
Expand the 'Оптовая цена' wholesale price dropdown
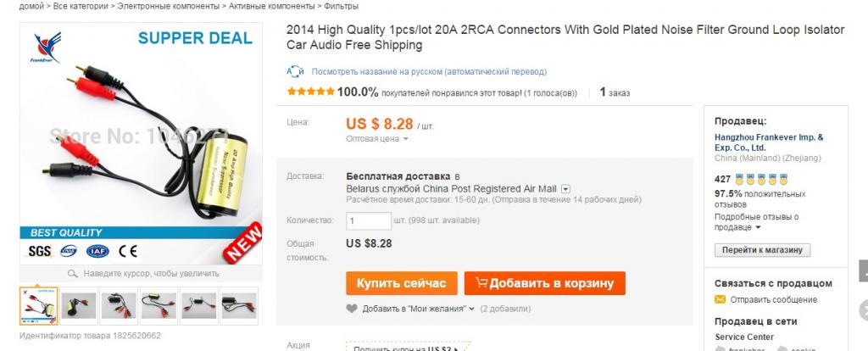pos(405,139)
